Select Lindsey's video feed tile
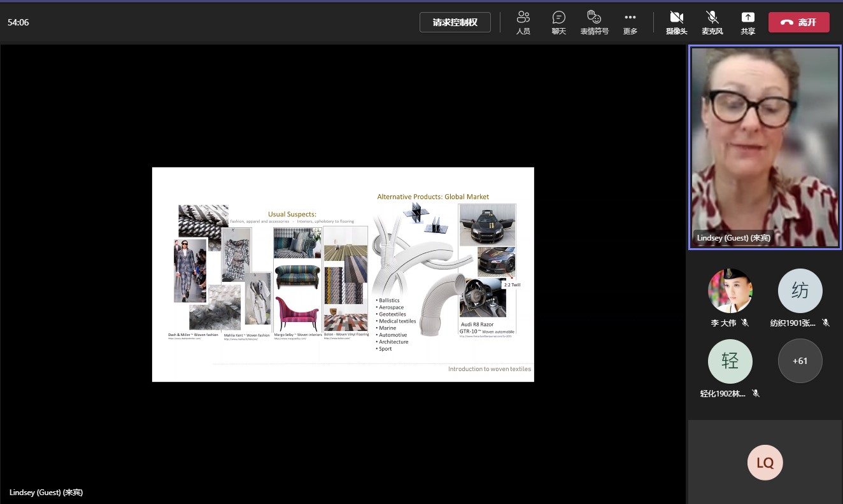Screen dimensions: 843x504 [x=765, y=148]
